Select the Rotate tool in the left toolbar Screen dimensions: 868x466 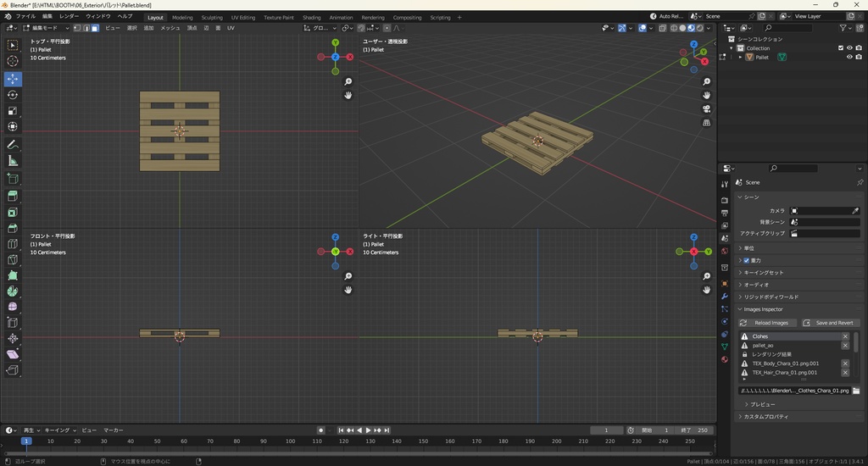pyautogui.click(x=13, y=95)
